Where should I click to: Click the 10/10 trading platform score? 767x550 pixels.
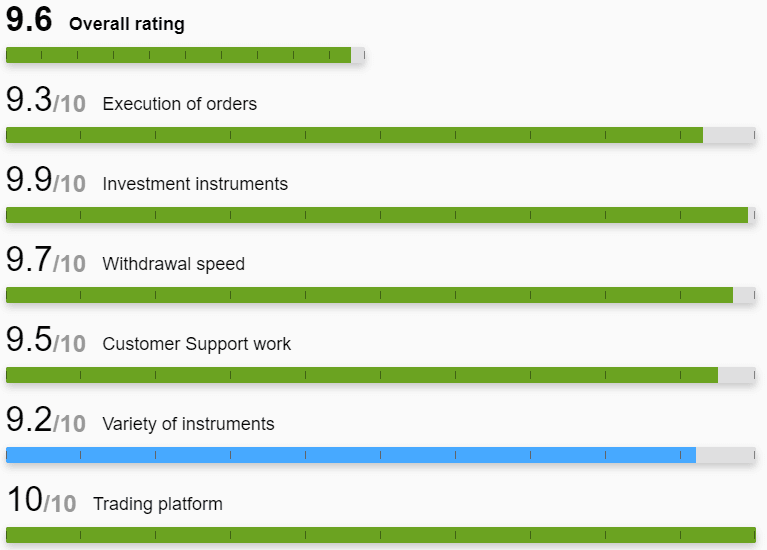coord(42,500)
